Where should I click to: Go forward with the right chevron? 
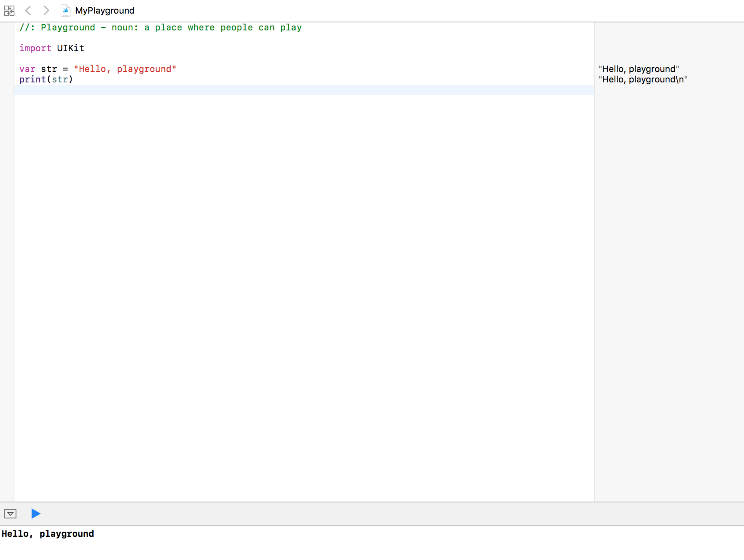(x=46, y=10)
